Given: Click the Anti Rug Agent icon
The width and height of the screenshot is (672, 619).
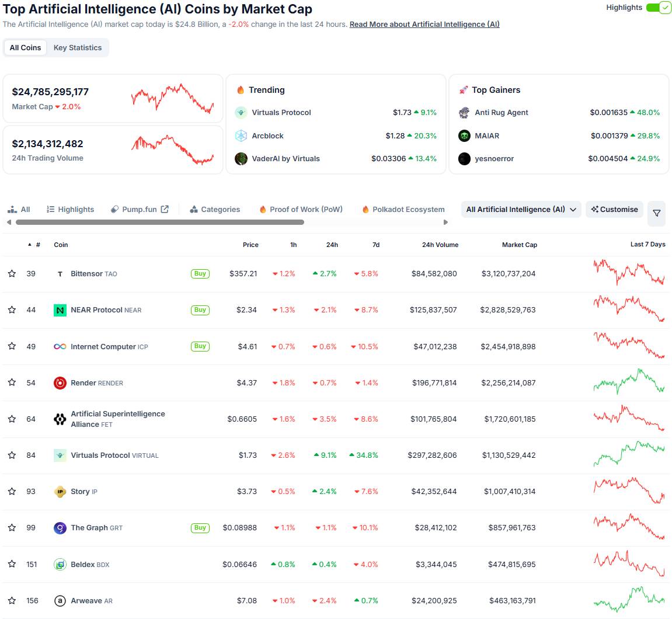Looking at the screenshot, I should coord(464,113).
